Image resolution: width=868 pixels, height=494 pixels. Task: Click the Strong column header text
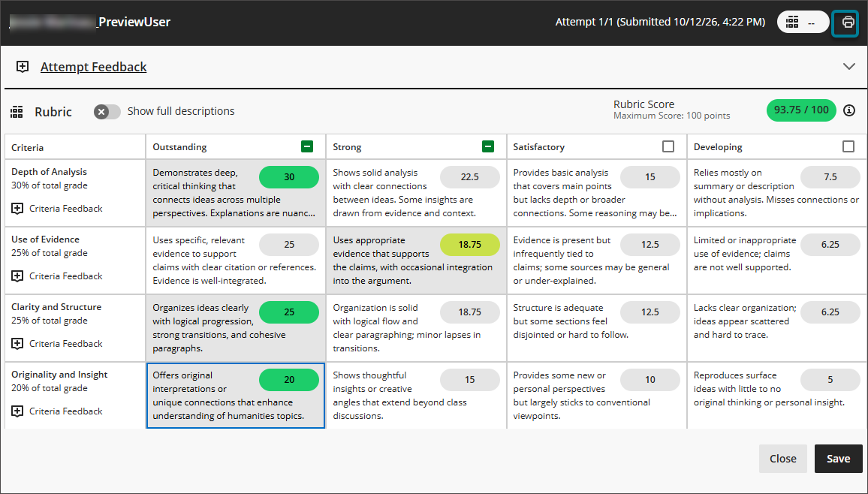347,147
